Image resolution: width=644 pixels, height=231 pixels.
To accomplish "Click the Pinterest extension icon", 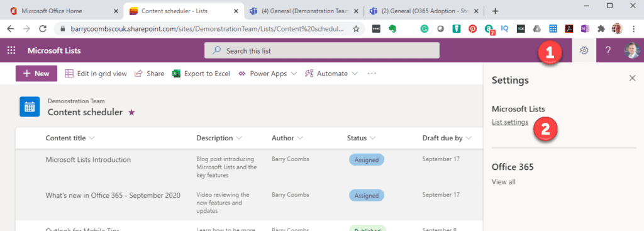I will click(x=473, y=29).
